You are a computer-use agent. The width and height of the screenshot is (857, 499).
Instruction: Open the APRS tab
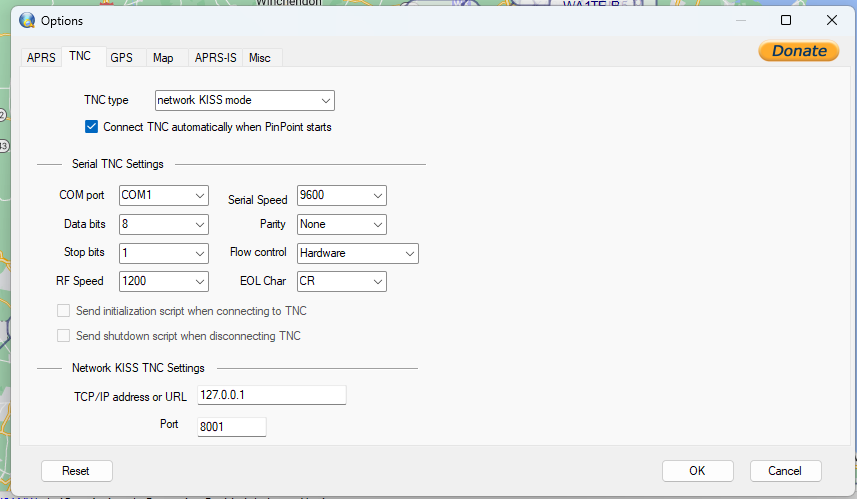41,57
